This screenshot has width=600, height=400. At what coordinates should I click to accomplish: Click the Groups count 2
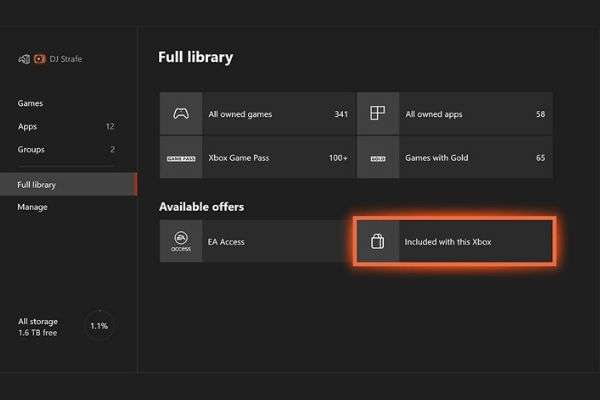coord(112,149)
